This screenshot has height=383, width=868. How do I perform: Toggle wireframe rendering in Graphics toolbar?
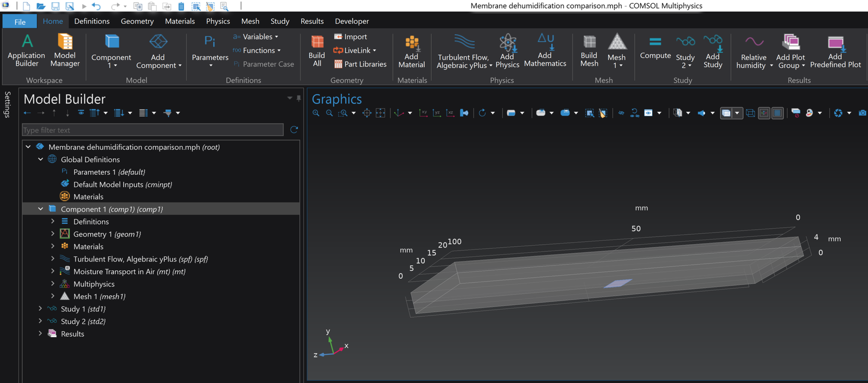coord(750,113)
